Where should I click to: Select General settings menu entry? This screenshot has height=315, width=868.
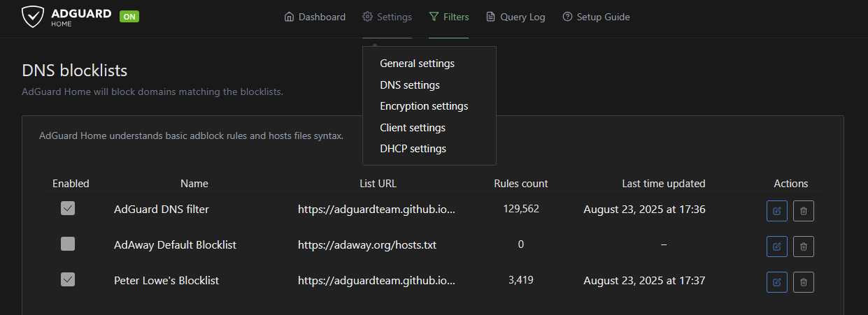click(x=417, y=64)
